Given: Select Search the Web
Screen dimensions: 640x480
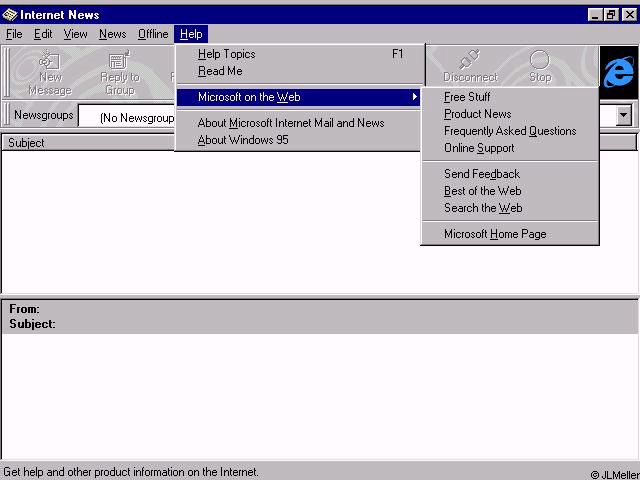Looking at the screenshot, I should tap(510, 208).
